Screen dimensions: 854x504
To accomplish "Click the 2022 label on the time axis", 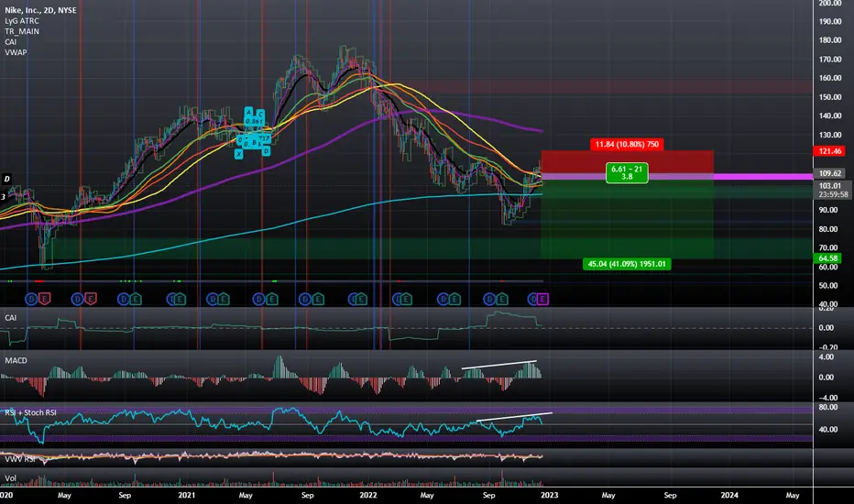I will (368, 495).
